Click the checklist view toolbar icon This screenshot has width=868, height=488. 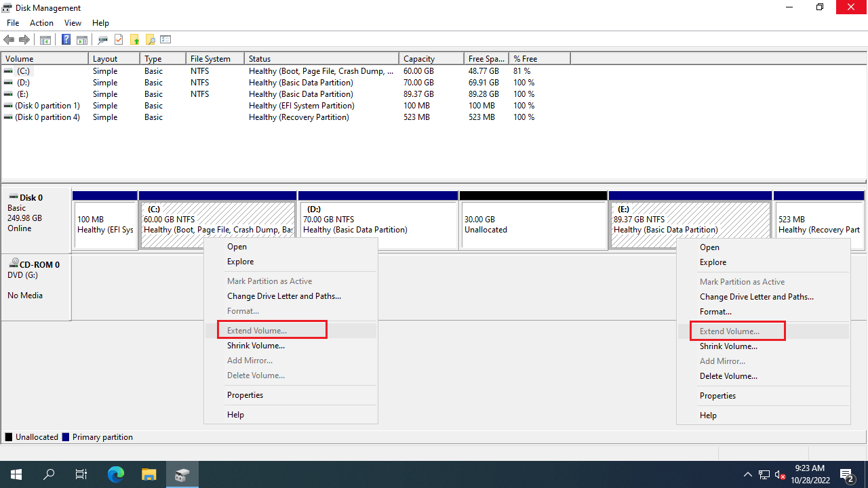coord(165,40)
